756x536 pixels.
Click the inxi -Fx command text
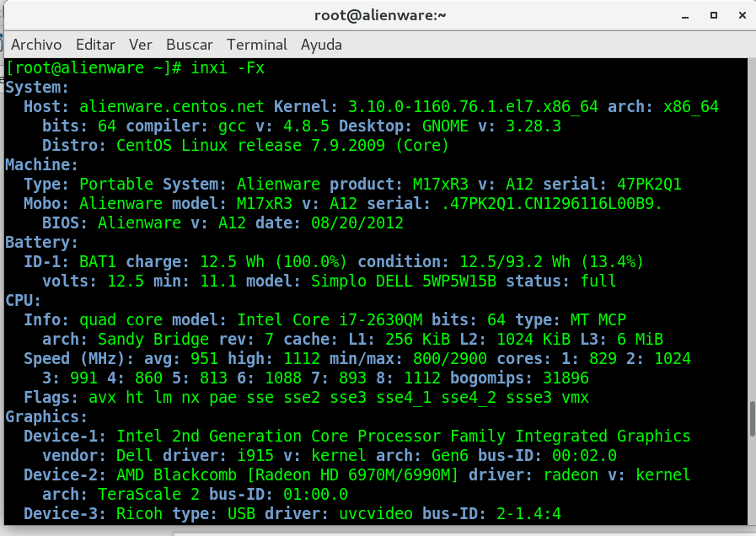click(228, 68)
